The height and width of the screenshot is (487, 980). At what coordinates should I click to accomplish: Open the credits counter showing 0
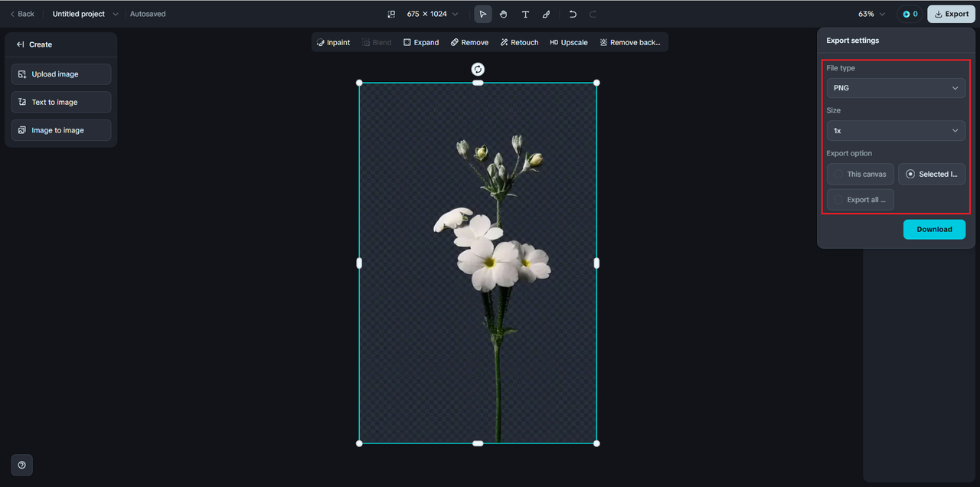click(x=910, y=14)
